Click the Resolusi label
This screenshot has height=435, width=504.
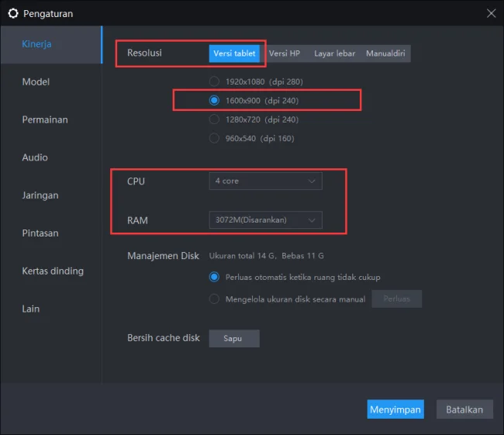coord(144,53)
